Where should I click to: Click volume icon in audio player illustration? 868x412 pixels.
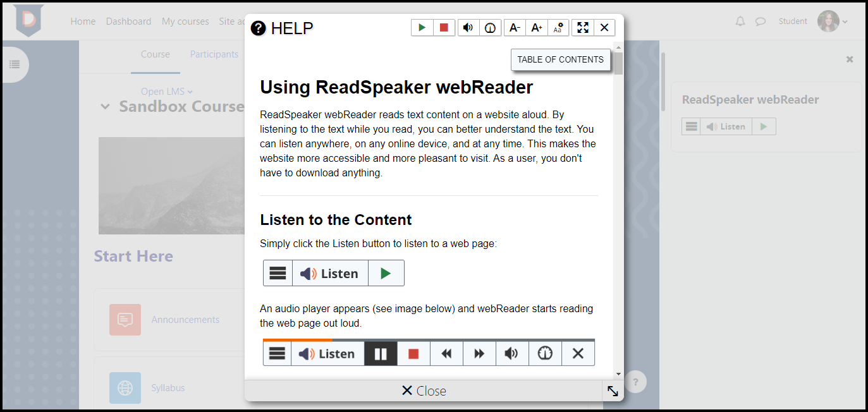point(512,354)
